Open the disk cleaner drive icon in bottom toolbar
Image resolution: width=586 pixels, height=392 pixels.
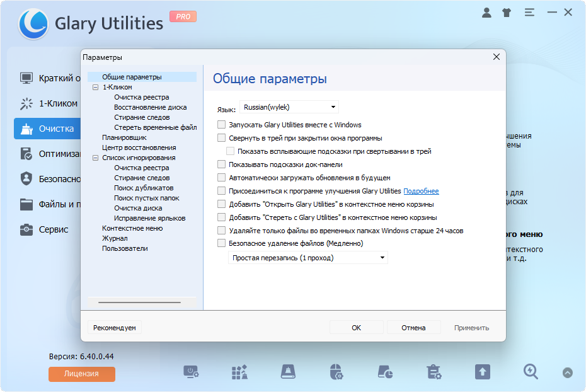click(x=288, y=372)
